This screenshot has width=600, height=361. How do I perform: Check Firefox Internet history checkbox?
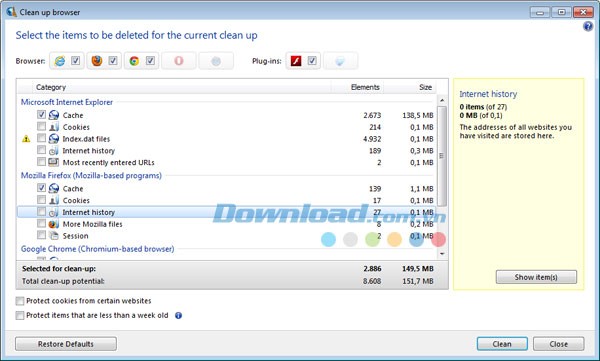pyautogui.click(x=41, y=211)
